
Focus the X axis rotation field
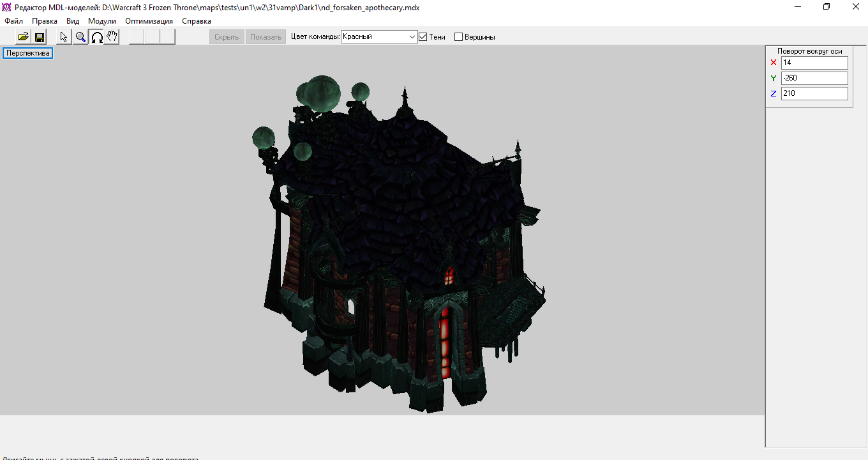(x=814, y=63)
